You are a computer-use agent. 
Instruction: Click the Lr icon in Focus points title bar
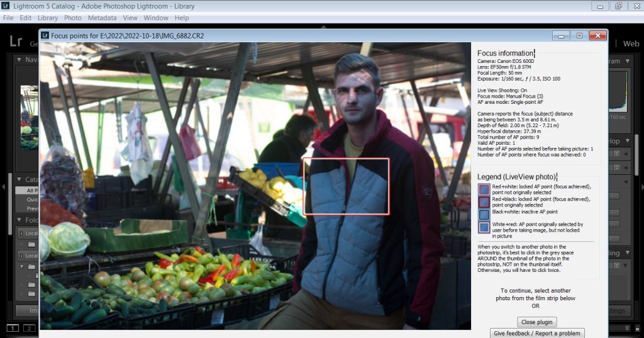pyautogui.click(x=45, y=35)
